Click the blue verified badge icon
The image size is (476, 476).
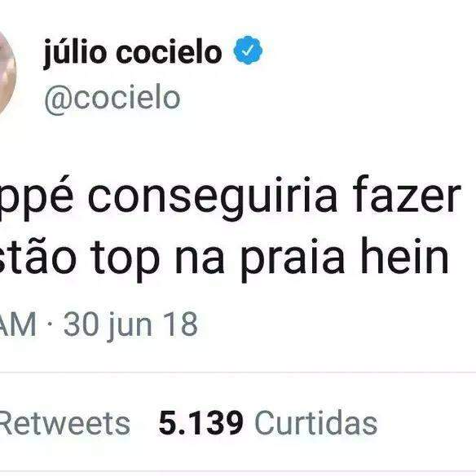248,50
